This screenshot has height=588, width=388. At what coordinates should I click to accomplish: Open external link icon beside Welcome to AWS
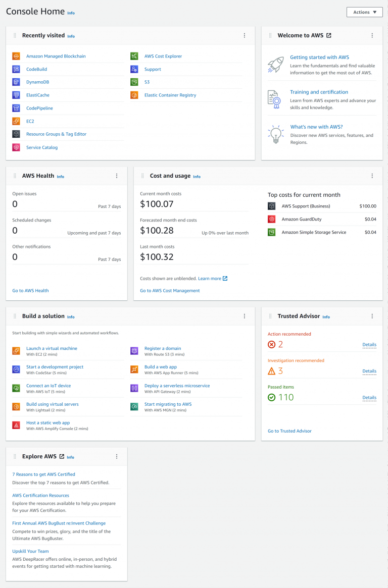pos(329,35)
